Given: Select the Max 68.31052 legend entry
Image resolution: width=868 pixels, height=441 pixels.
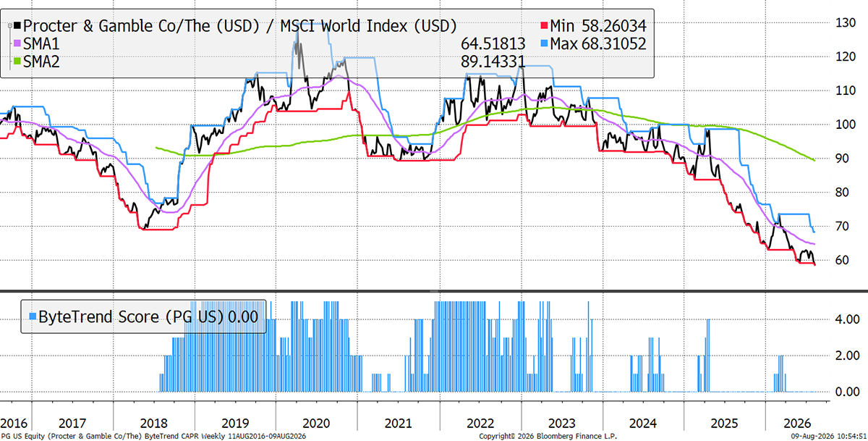Looking at the screenshot, I should (598, 44).
